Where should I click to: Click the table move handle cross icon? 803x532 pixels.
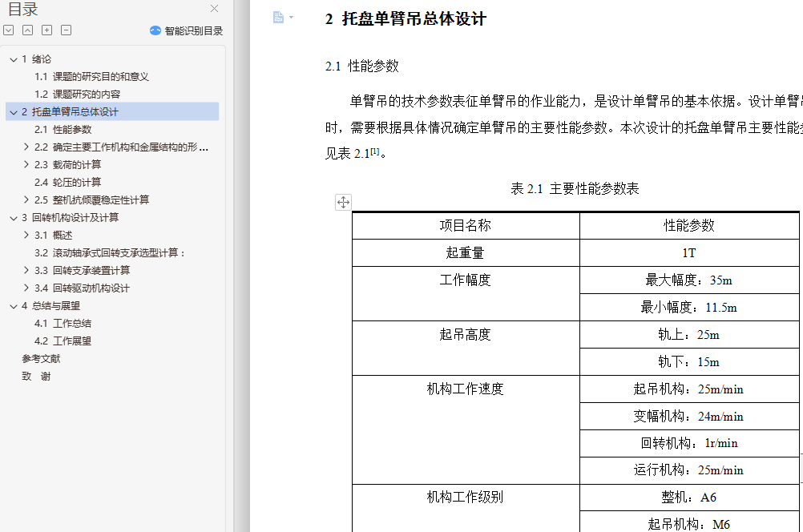(x=343, y=202)
